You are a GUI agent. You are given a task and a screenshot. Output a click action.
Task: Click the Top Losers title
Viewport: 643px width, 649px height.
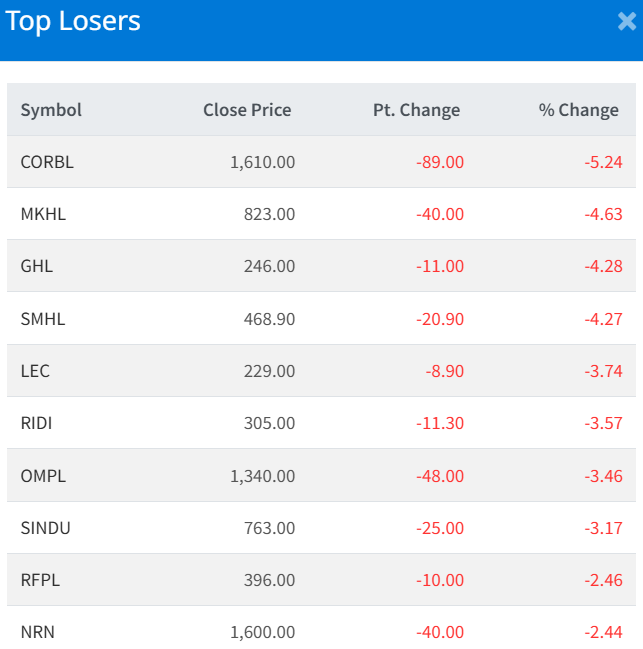(x=73, y=21)
